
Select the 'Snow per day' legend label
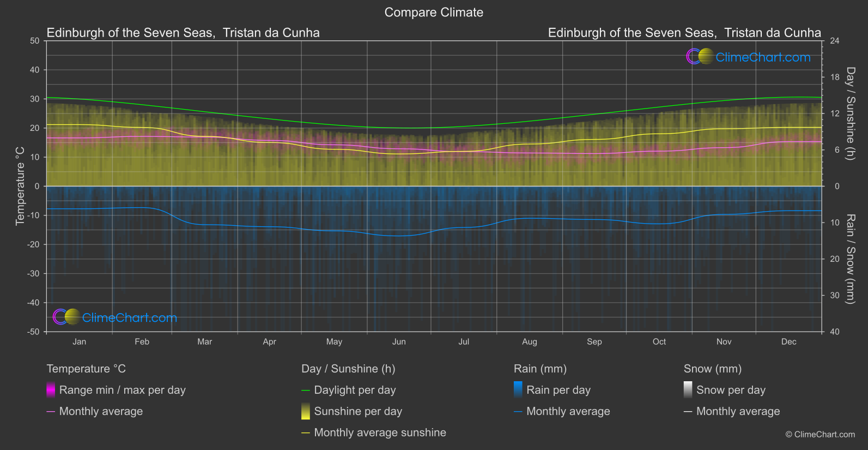(731, 390)
